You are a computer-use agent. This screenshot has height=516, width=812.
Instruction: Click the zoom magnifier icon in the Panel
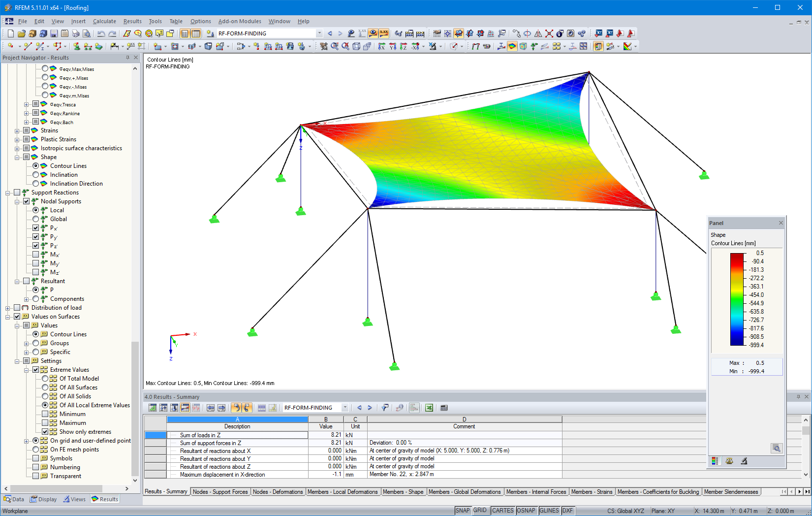click(777, 449)
